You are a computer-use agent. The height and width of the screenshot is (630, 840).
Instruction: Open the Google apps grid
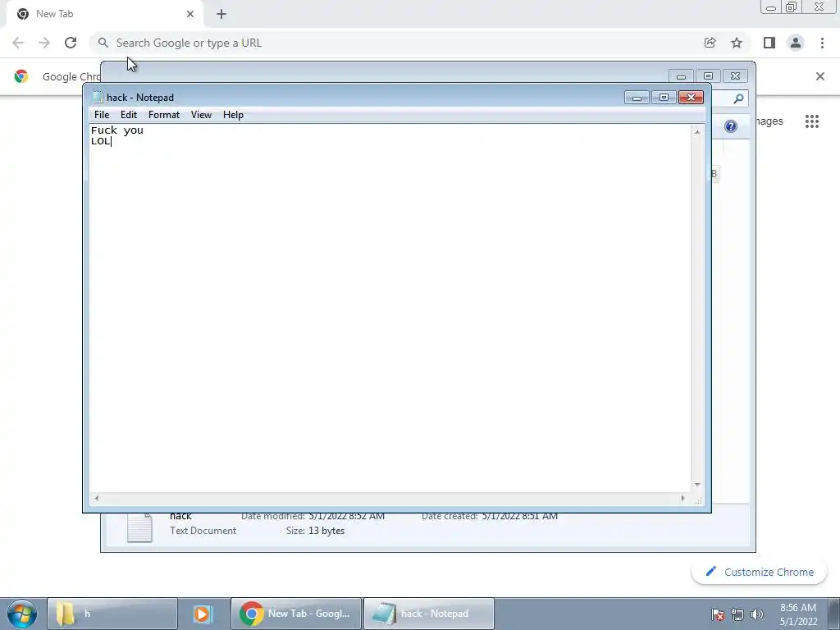point(811,121)
